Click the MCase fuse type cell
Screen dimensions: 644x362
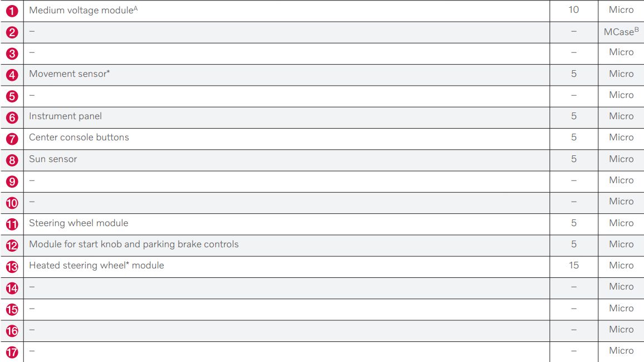click(x=621, y=32)
